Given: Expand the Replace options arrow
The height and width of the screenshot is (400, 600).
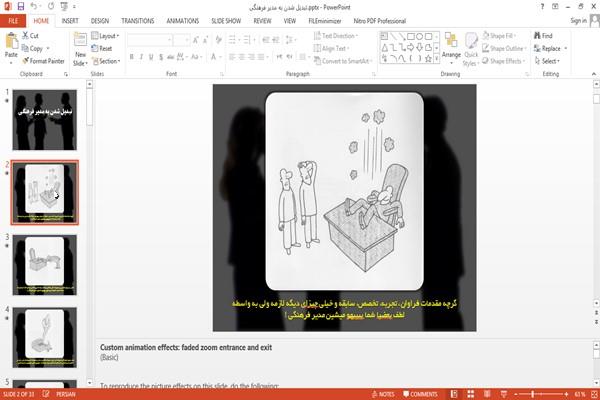Looking at the screenshot, I should pyautogui.click(x=566, y=48).
